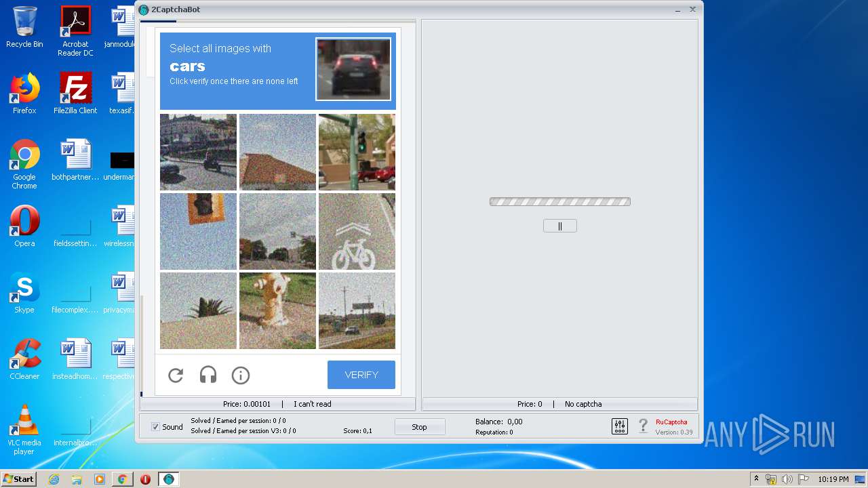Viewport: 868px width, 488px height.
Task: Open the Recycle Bin desktop icon
Action: pos(24,27)
